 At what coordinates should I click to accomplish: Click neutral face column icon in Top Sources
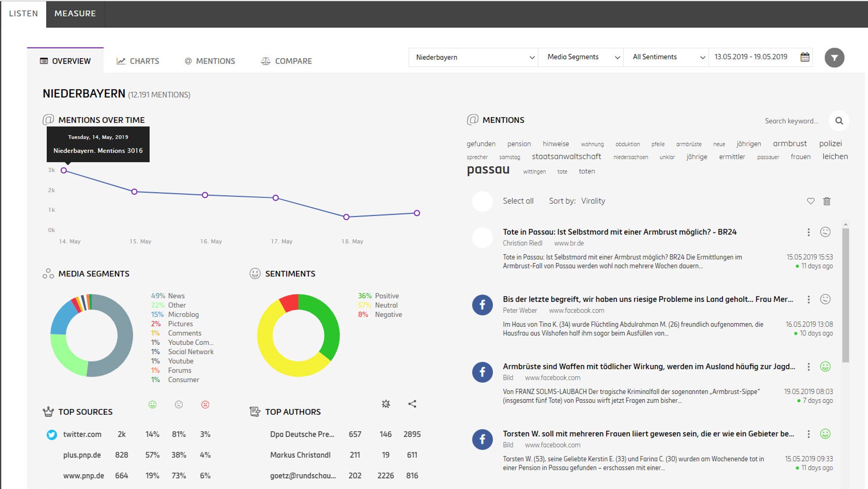pos(179,405)
